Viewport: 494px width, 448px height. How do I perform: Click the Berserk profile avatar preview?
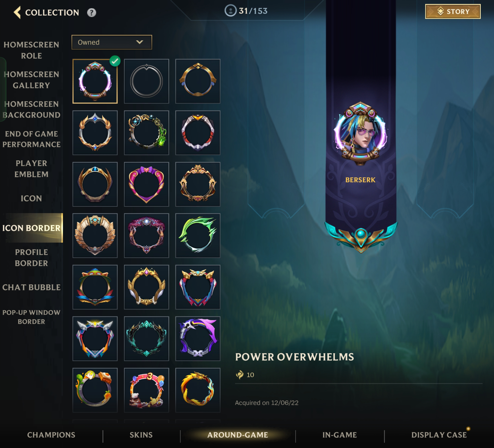(360, 134)
